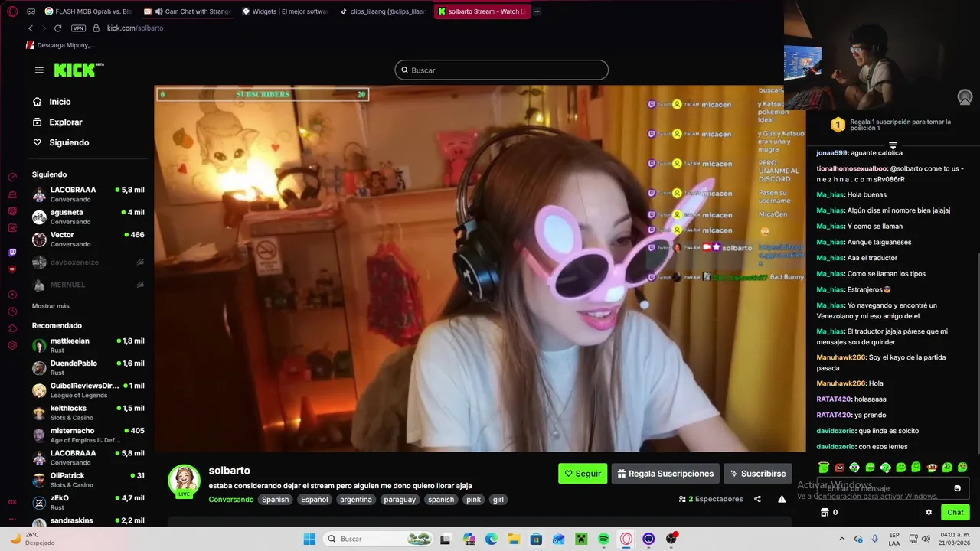Open Vector channel in Siguiendo

click(88, 240)
